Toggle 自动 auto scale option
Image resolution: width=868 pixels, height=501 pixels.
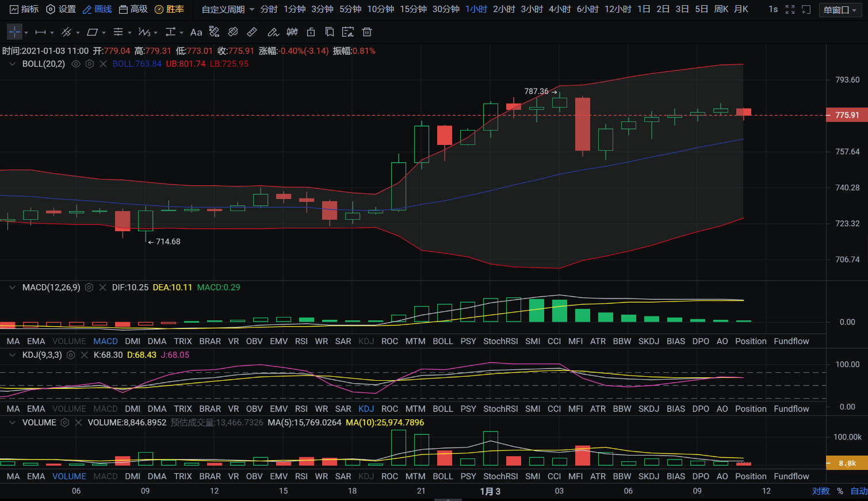pos(859,491)
